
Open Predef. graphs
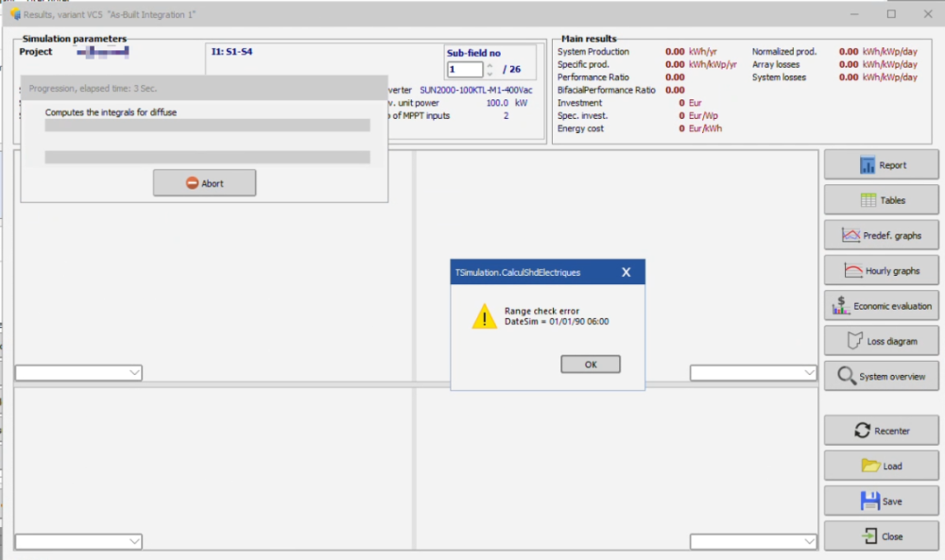(x=881, y=234)
